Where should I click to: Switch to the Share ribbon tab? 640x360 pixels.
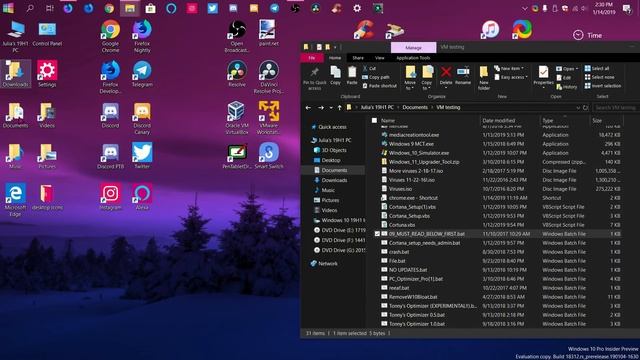(x=358, y=58)
